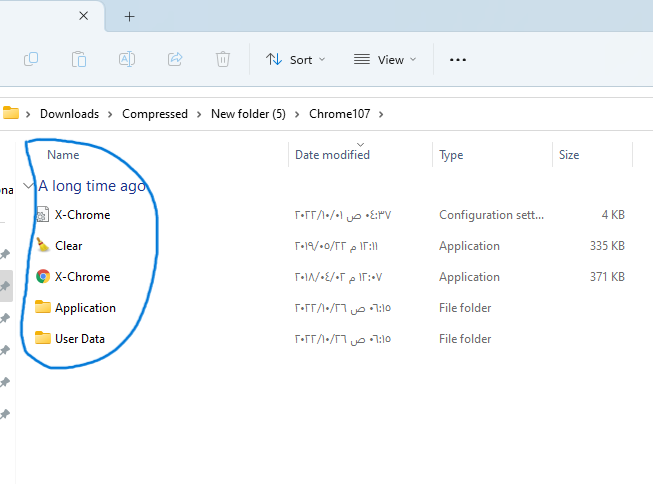Click the Copy icon in toolbar
Image resolution: width=653 pixels, height=484 pixels.
point(31,60)
